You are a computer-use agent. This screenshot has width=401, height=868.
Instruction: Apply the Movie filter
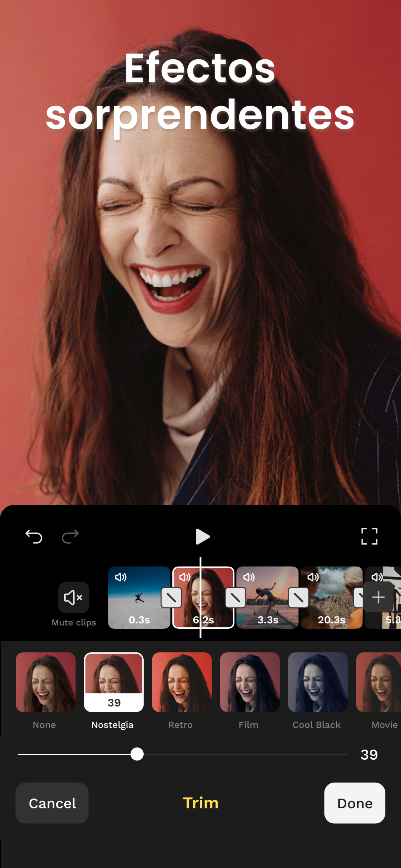coord(379,682)
